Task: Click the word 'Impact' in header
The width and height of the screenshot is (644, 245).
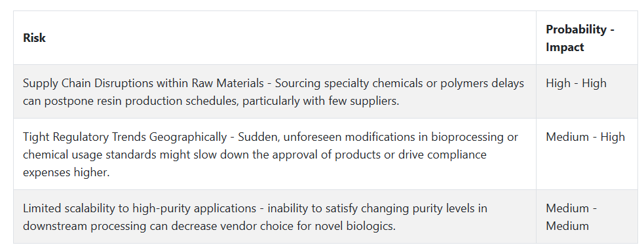Action: click(565, 47)
